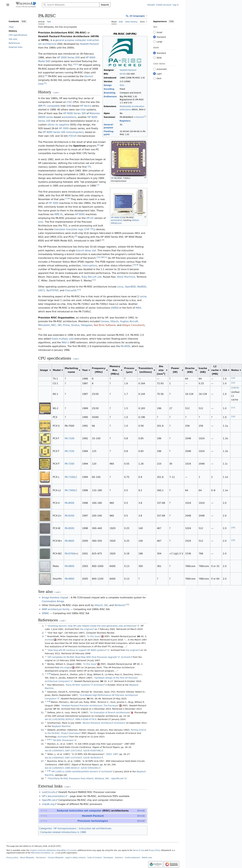Jump to CPU specifications in Contents
The height and width of the screenshot is (868, 242).
coord(18,35)
